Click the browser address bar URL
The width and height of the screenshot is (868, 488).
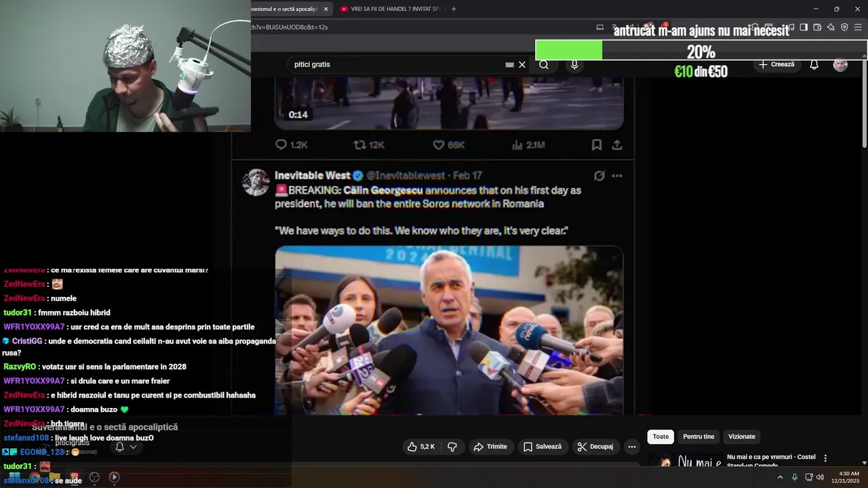tap(290, 27)
